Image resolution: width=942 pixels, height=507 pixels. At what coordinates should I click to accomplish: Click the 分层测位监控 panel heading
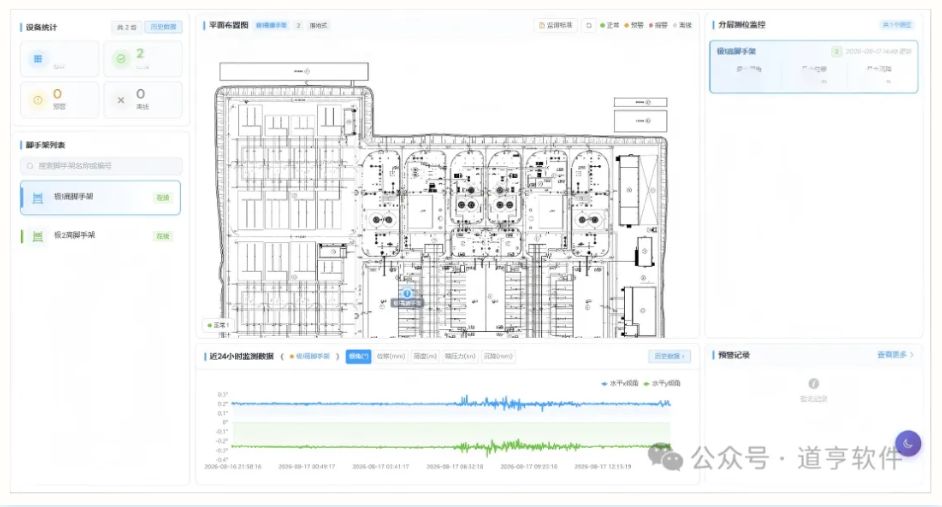coord(741,25)
